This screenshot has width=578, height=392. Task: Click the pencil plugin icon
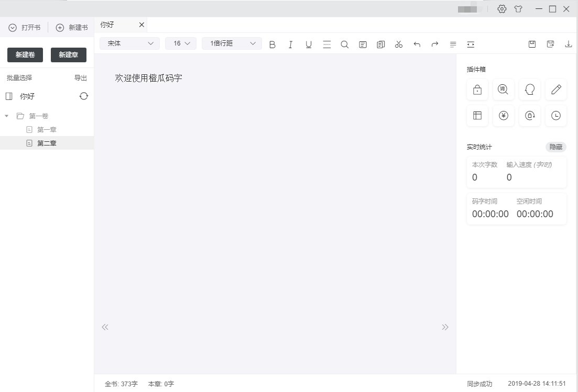(555, 89)
